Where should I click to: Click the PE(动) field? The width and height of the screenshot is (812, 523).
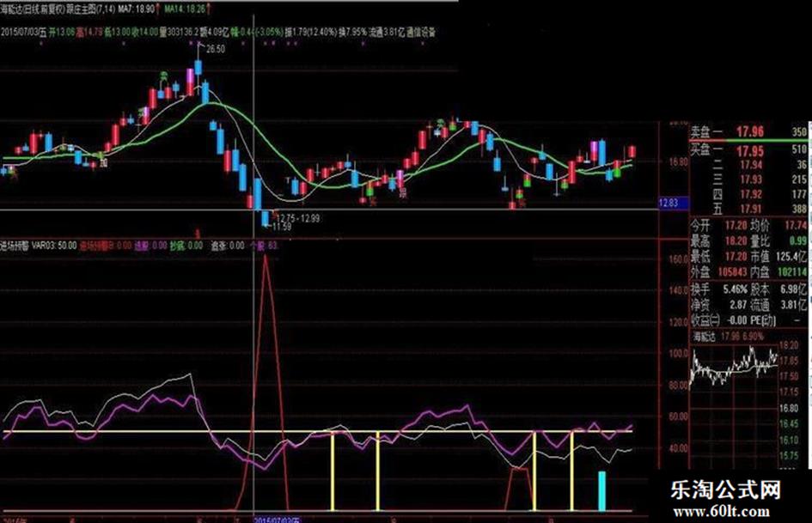click(762, 320)
